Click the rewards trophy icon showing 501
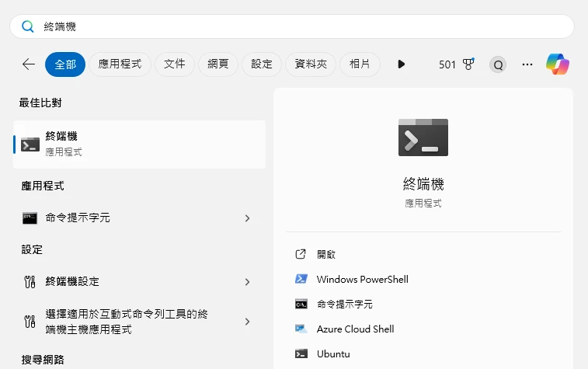This screenshot has width=588, height=369. (468, 64)
